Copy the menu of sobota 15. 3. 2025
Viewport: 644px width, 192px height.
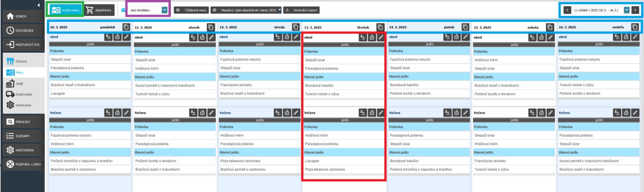[x=550, y=27]
